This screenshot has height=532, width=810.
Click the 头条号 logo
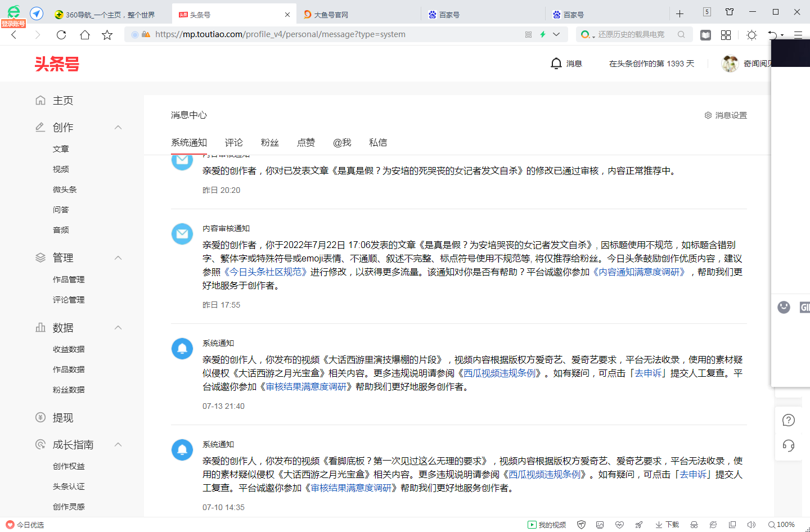click(x=57, y=64)
